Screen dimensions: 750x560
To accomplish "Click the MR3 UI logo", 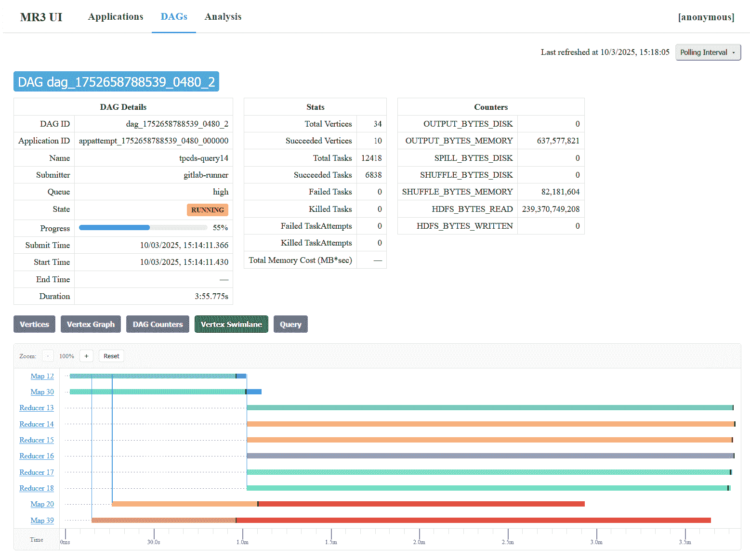I will click(41, 17).
